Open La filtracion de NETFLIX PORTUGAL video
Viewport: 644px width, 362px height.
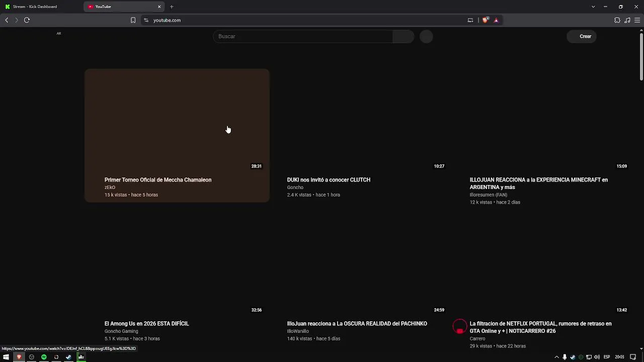tap(541, 327)
